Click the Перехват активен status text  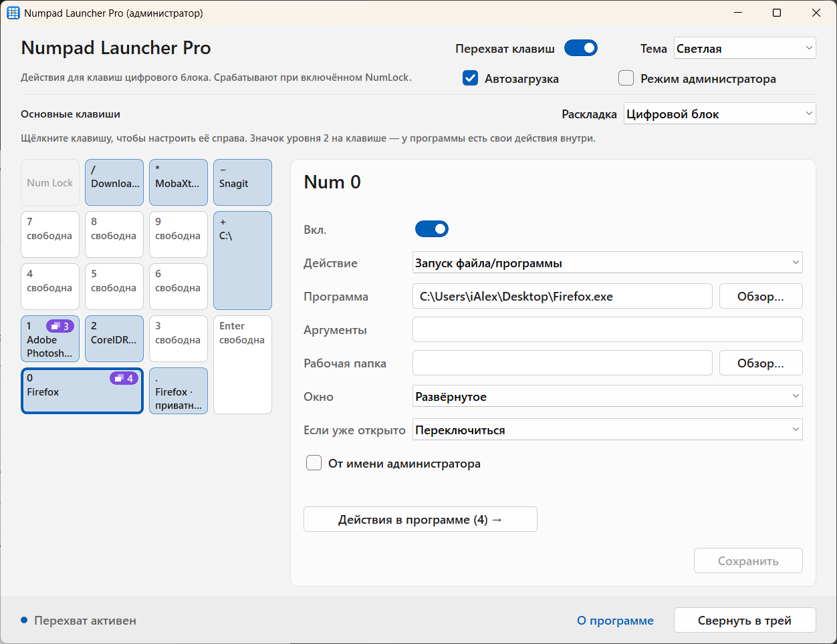[85, 621]
